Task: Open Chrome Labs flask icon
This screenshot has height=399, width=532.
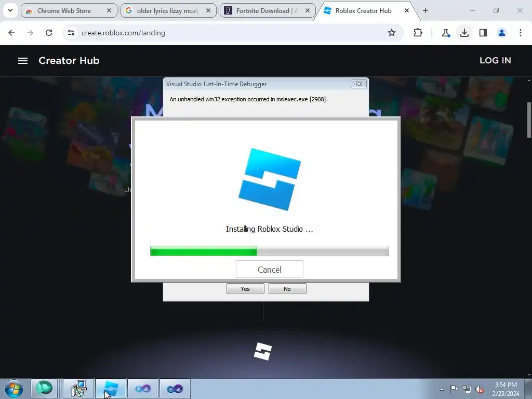Action: [x=445, y=33]
